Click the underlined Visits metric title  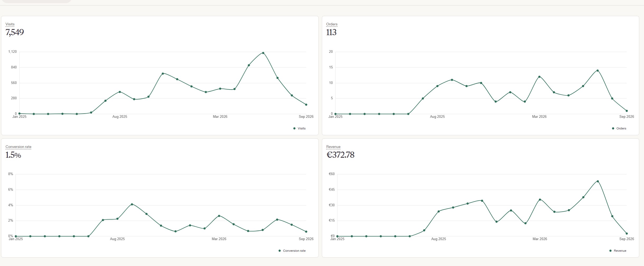[x=10, y=24]
